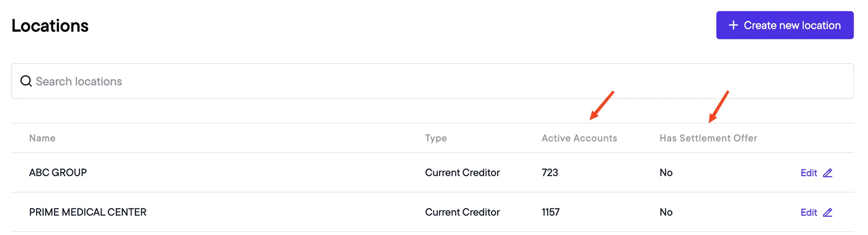Click Current Creditor type for ABC GROUP
The width and height of the screenshot is (868, 235).
point(462,172)
